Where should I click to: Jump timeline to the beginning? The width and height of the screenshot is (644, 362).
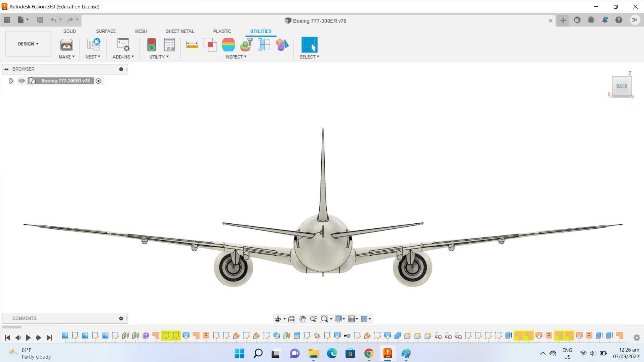click(7, 337)
